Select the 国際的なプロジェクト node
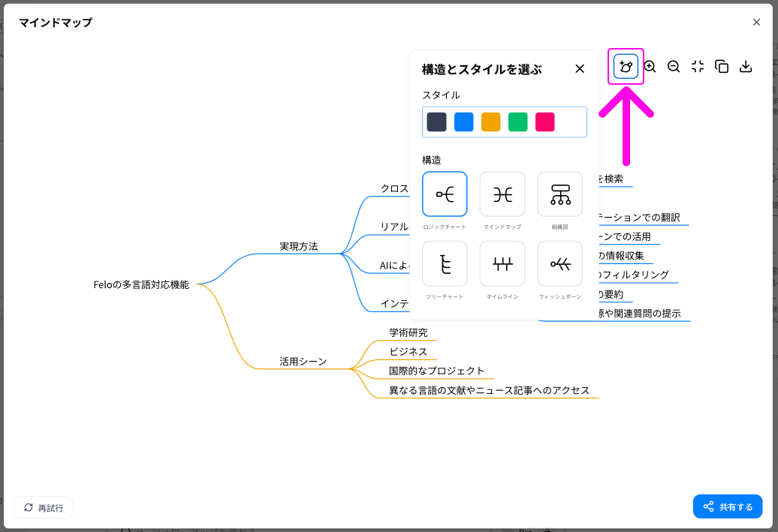The image size is (778, 532). pos(436,371)
